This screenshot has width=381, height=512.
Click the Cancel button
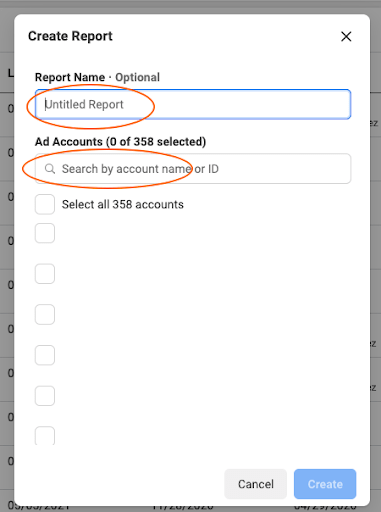256,484
